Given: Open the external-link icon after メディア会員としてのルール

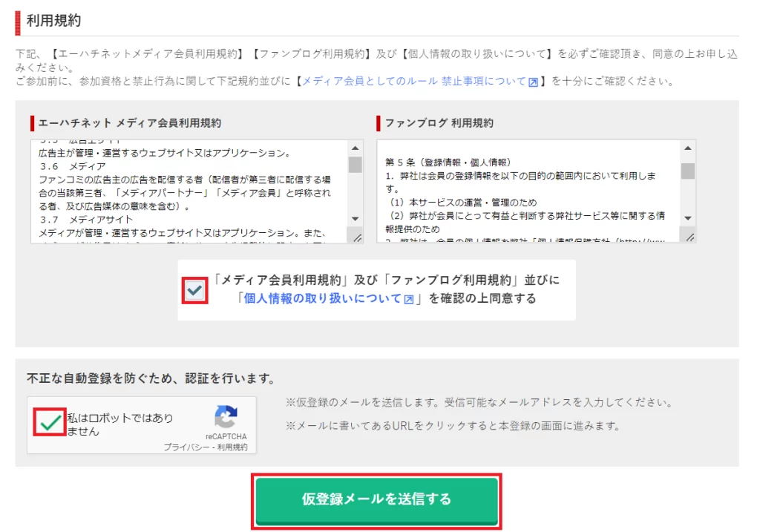Looking at the screenshot, I should pyautogui.click(x=533, y=82).
